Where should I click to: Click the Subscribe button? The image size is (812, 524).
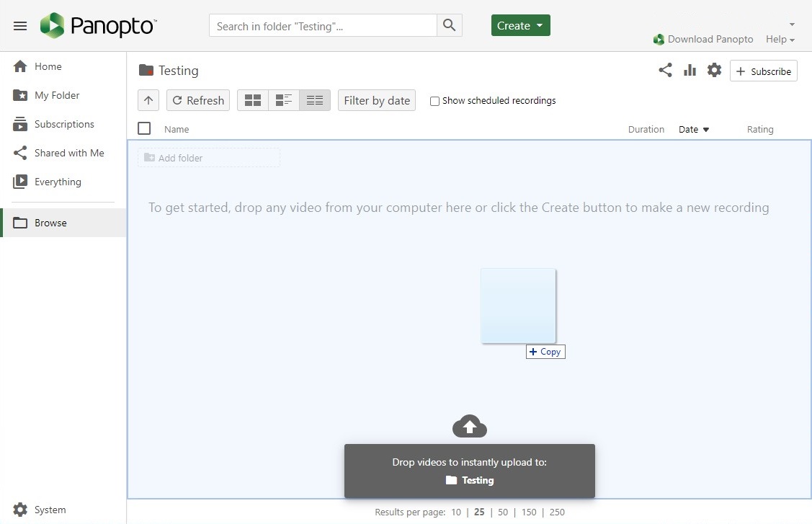coord(763,71)
